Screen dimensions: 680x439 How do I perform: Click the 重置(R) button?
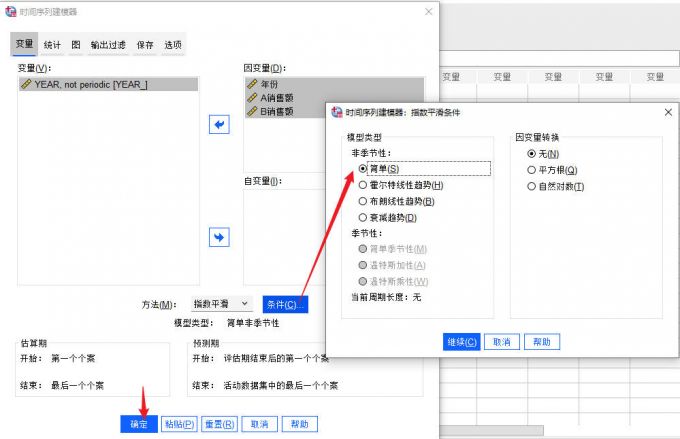pyautogui.click(x=219, y=424)
